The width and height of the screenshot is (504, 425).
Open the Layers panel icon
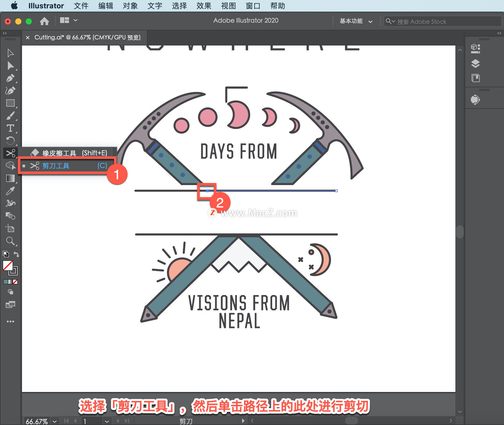coord(475,64)
